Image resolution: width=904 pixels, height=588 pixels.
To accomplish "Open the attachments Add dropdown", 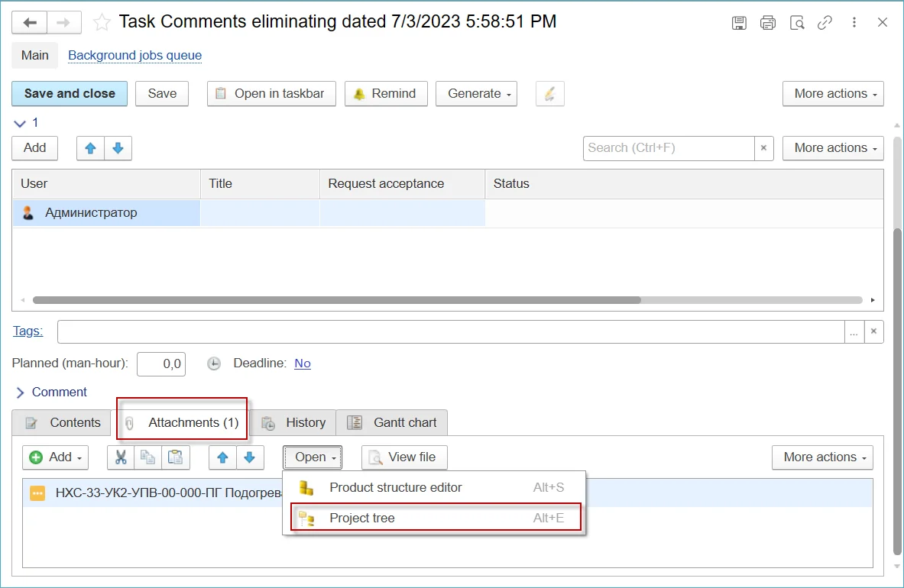I will [55, 457].
